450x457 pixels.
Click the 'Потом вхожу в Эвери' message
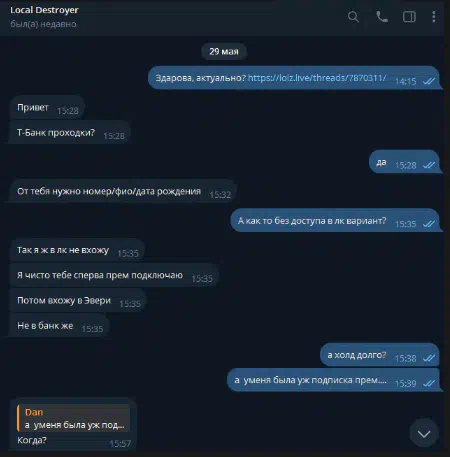[x=78, y=300]
